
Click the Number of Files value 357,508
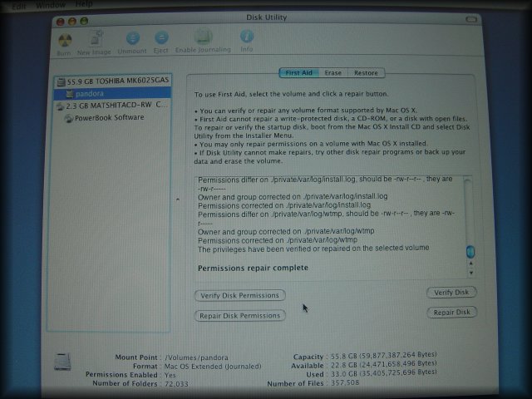(x=345, y=383)
